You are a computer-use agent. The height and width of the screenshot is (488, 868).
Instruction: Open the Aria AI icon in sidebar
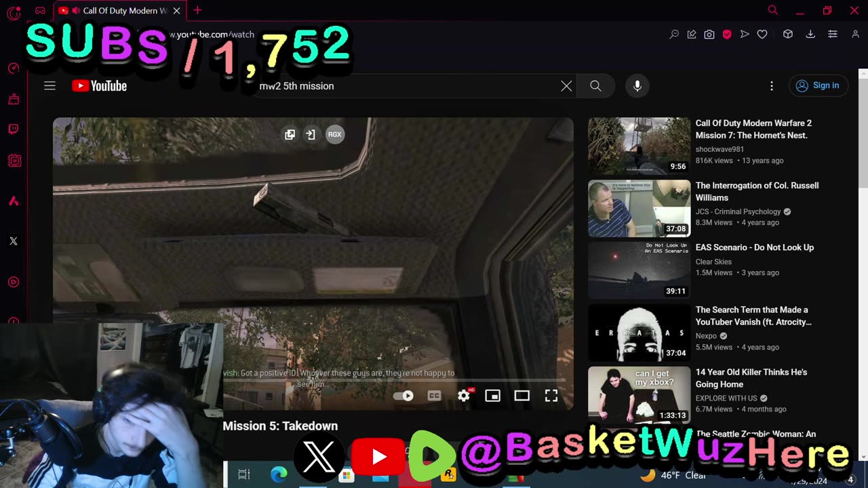(14, 201)
